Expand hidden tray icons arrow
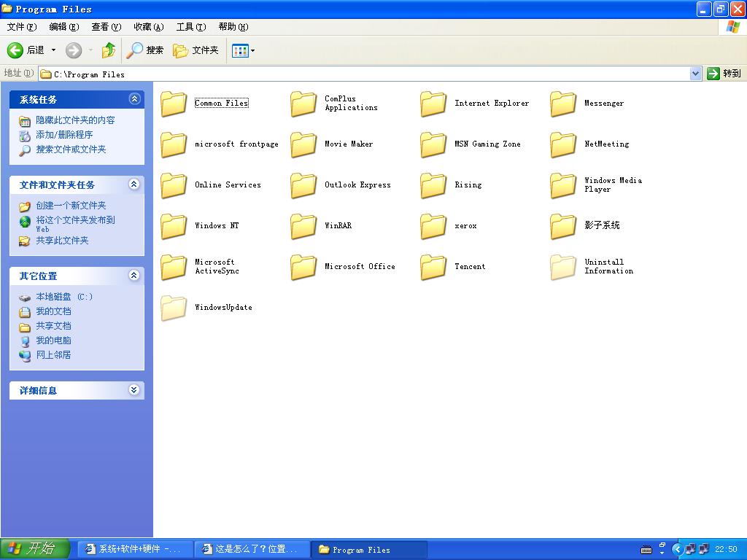This screenshot has width=747, height=560. [x=677, y=550]
